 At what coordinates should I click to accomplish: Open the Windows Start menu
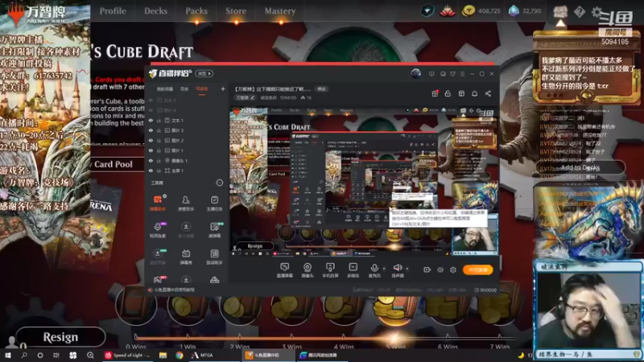click(x=8, y=356)
